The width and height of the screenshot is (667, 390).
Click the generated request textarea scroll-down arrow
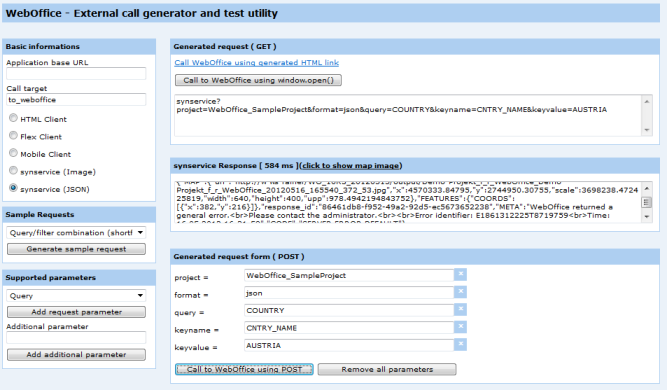[x=647, y=130]
